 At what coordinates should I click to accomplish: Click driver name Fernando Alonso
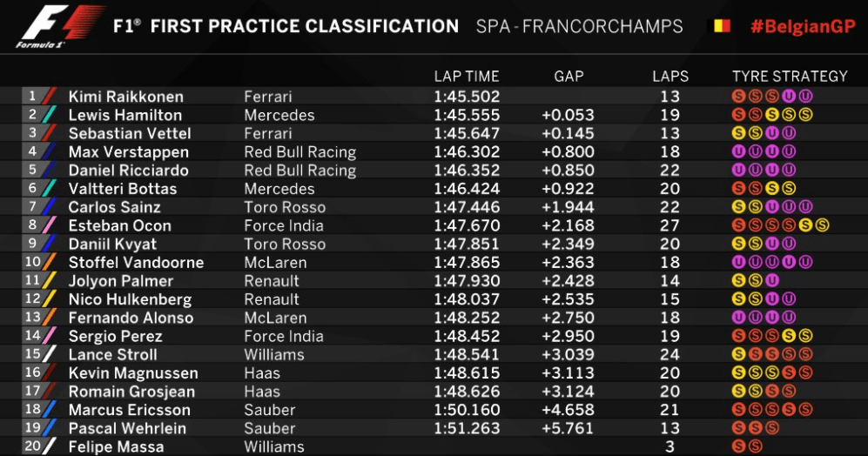[x=131, y=318]
